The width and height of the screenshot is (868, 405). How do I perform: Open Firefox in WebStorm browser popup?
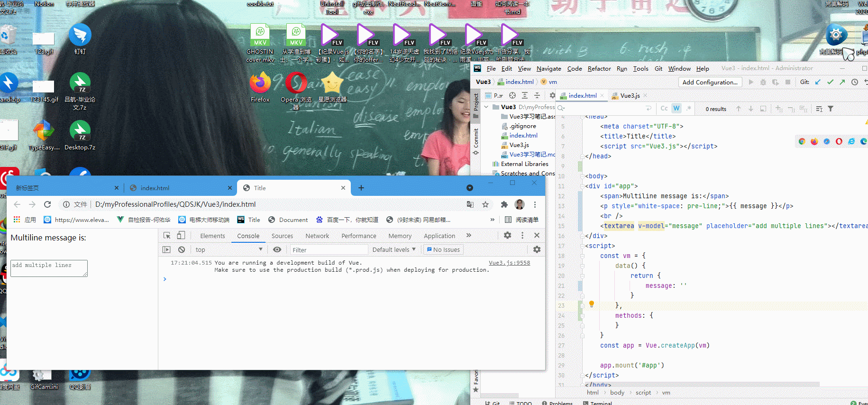pyautogui.click(x=814, y=141)
